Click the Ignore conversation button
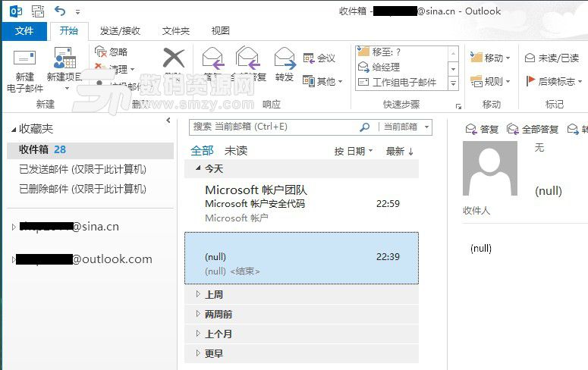Image resolution: width=588 pixels, height=370 pixels. [112, 52]
